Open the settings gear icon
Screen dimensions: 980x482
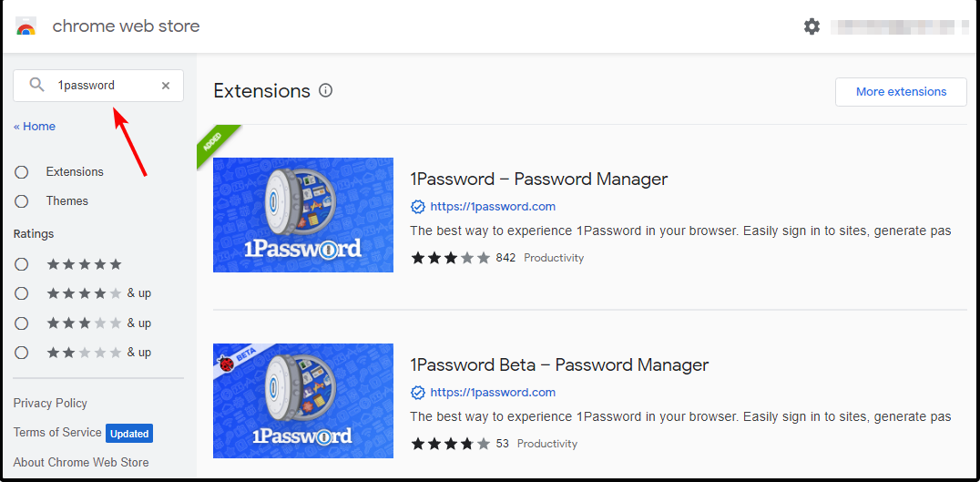click(812, 26)
